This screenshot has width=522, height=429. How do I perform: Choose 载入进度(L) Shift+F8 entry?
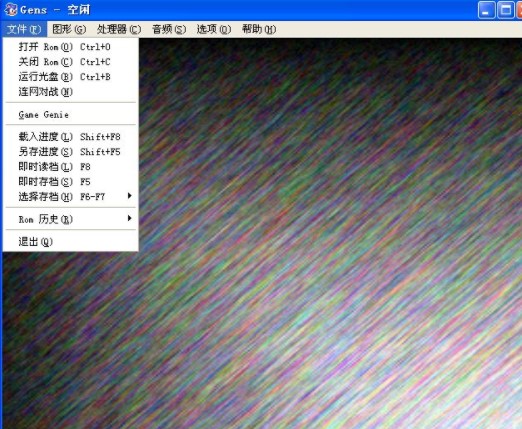pyautogui.click(x=71, y=137)
